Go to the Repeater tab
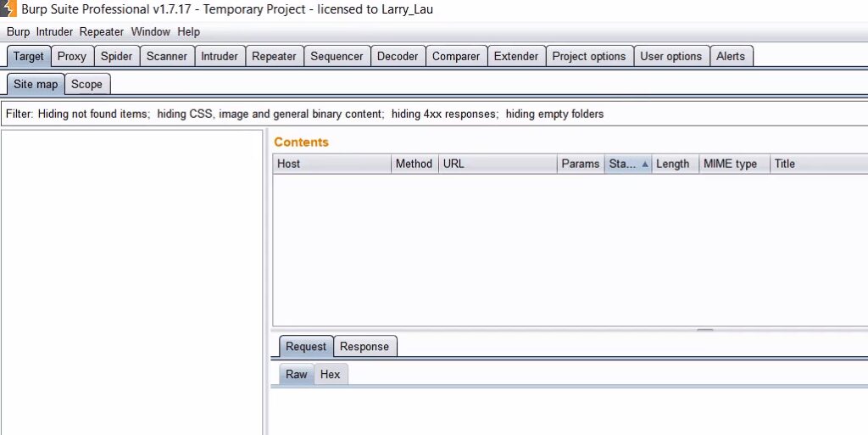Viewport: 868px width, 435px height. coord(274,57)
